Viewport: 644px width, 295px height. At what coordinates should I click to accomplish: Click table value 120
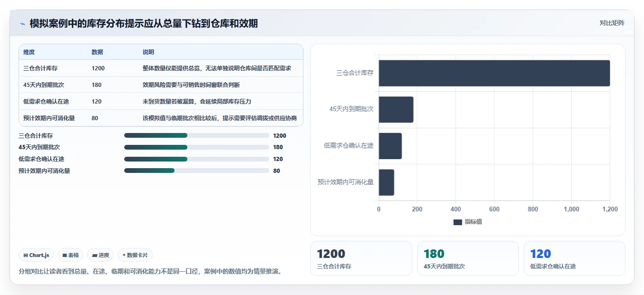click(97, 102)
